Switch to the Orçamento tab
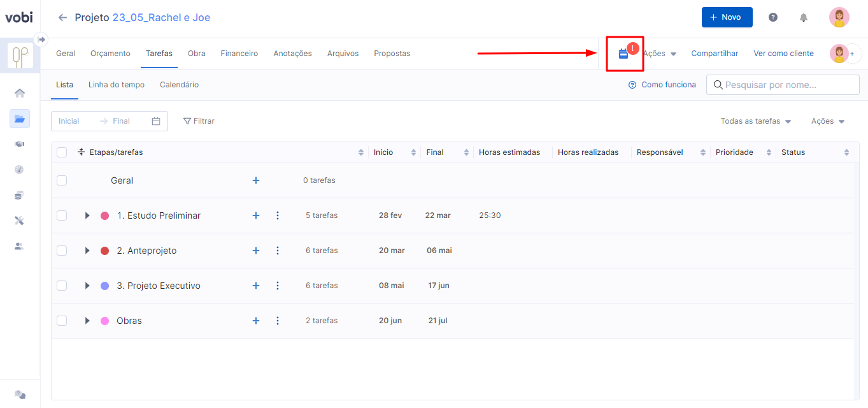868x408 pixels. click(110, 54)
